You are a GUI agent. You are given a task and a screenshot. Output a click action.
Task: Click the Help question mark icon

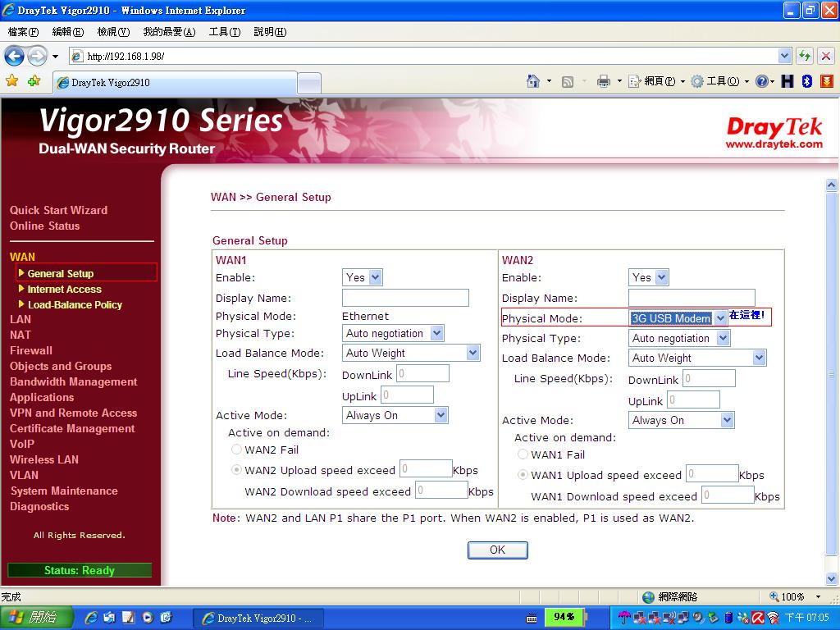click(762, 81)
